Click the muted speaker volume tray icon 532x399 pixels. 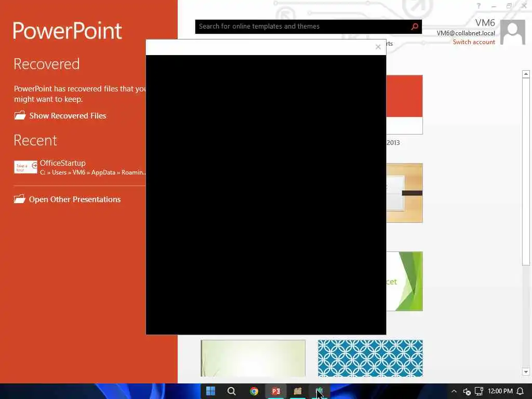tap(467, 392)
